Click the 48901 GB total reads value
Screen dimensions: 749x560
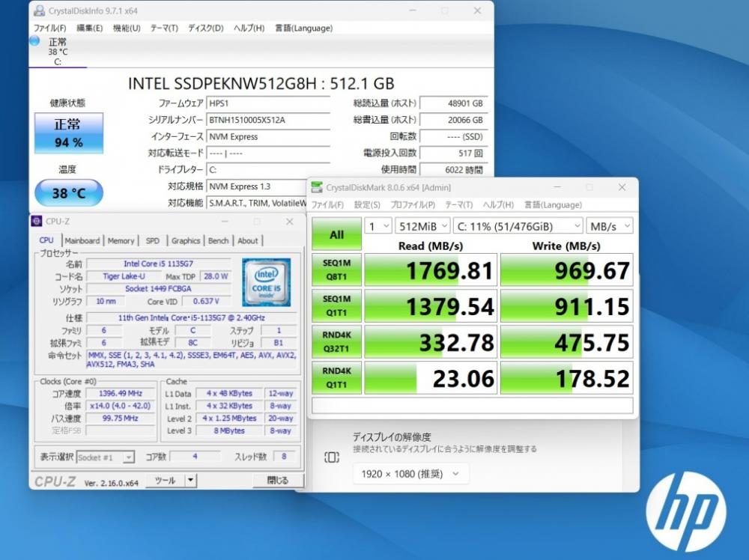[453, 103]
